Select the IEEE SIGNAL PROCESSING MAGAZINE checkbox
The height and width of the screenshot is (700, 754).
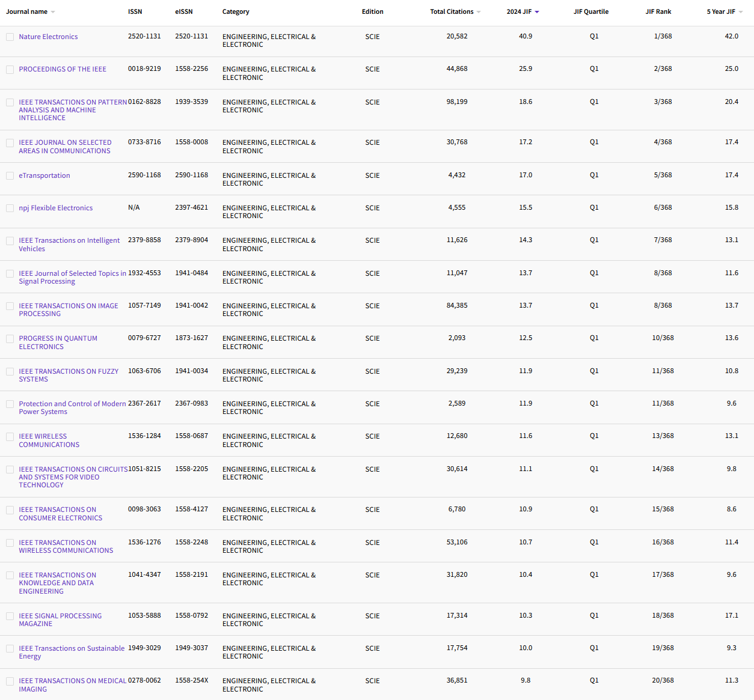pos(10,616)
